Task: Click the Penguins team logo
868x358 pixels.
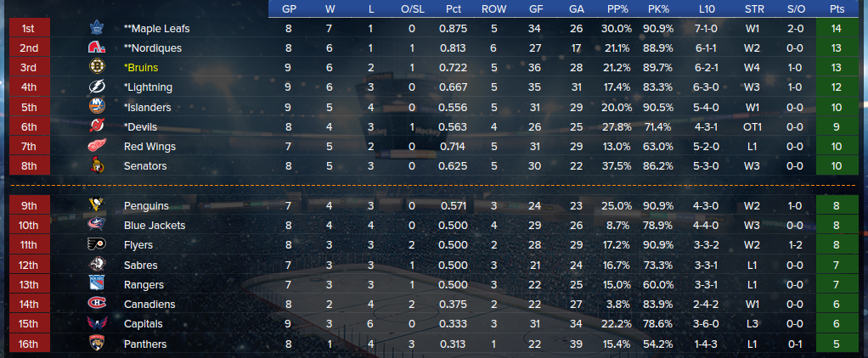Action: [97, 206]
